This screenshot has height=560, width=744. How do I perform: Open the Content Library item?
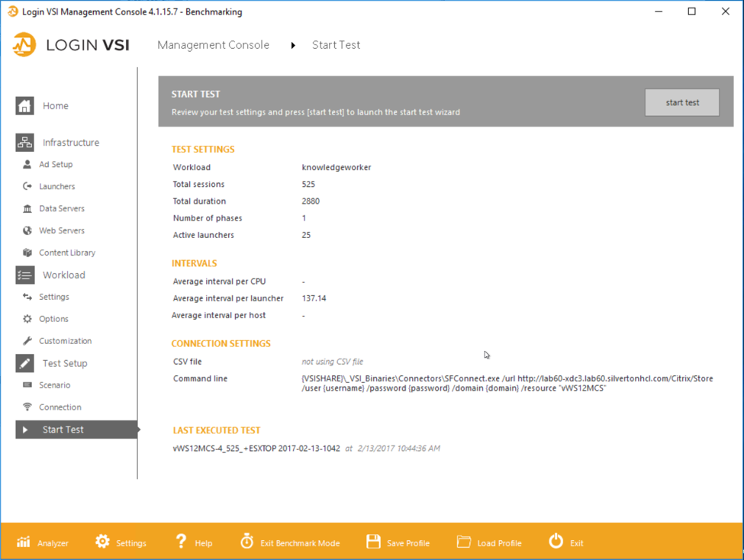(67, 253)
